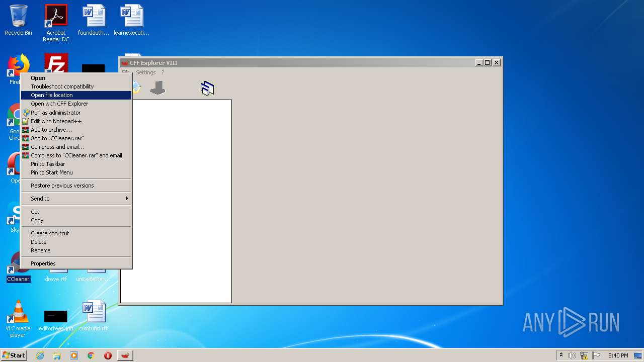Choose Compress to "CCleaner.rar" and email

(76, 155)
